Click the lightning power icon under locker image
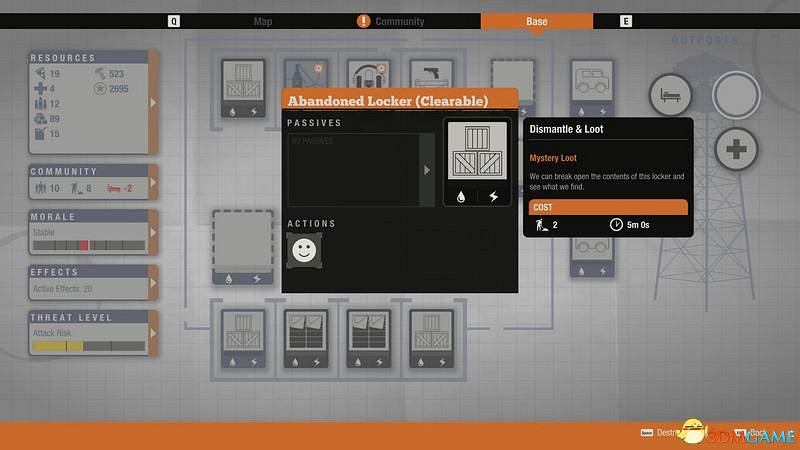The height and width of the screenshot is (450, 800). (493, 197)
